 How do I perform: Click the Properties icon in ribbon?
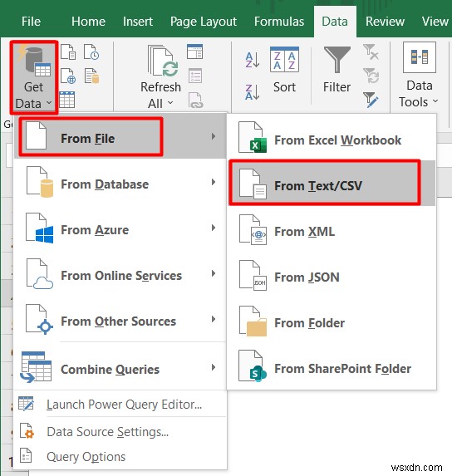[195, 76]
